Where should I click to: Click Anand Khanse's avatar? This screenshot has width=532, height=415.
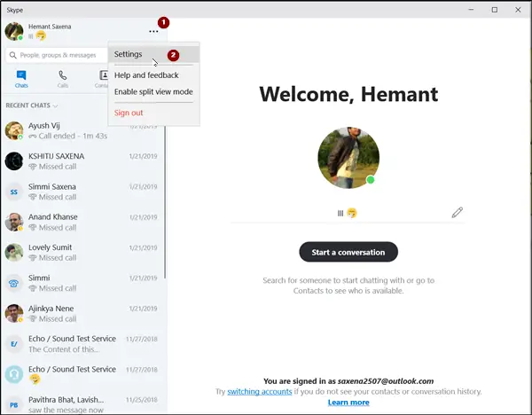[x=14, y=222]
